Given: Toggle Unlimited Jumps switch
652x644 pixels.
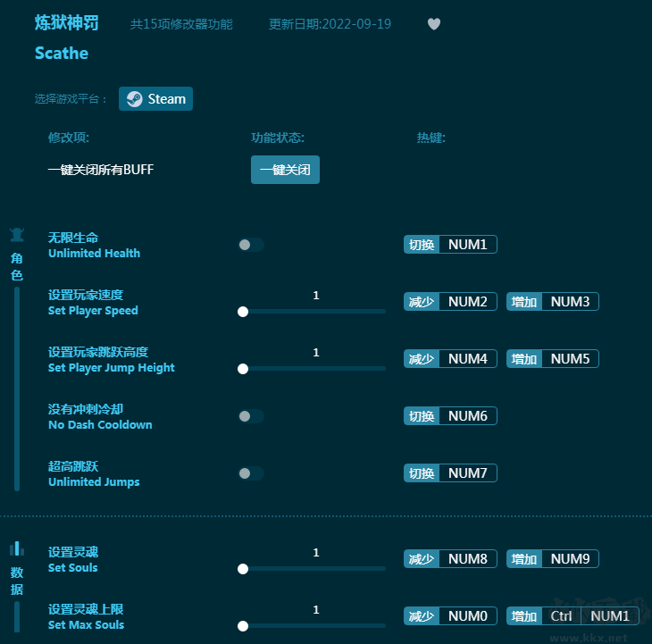Looking at the screenshot, I should pyautogui.click(x=251, y=473).
